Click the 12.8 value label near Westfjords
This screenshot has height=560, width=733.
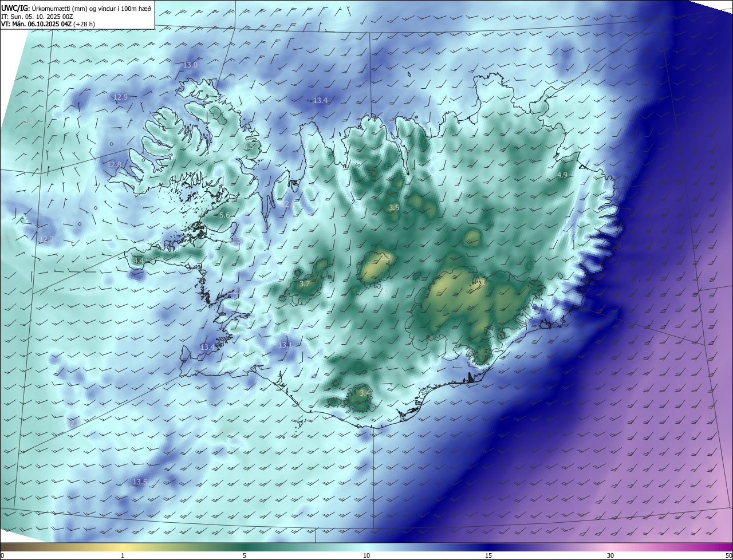(x=114, y=165)
